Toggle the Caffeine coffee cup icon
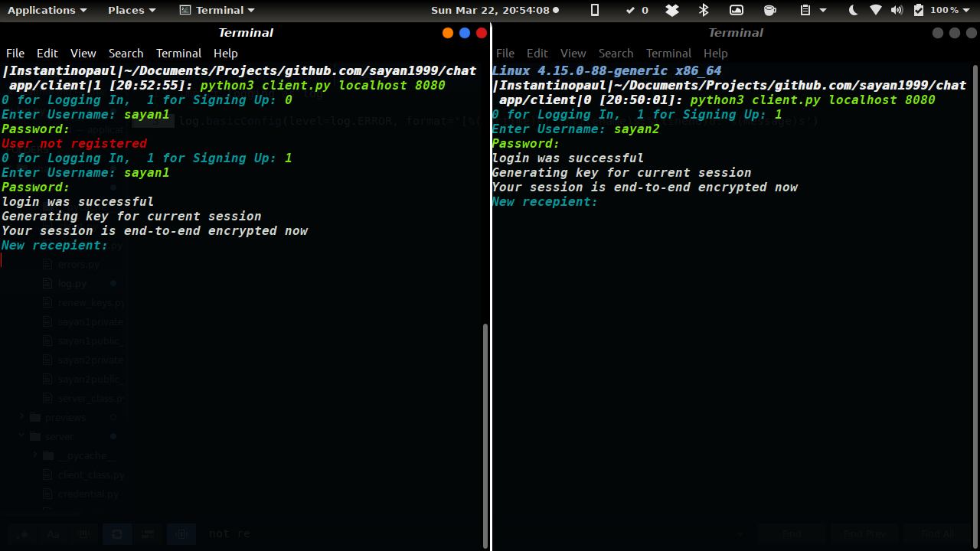This screenshot has width=980, height=551. coord(770,10)
